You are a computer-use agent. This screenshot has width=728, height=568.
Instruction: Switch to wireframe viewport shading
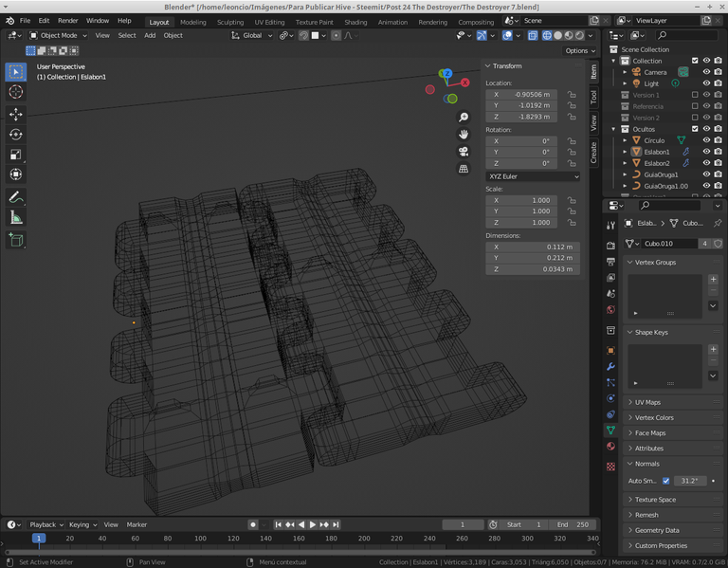(547, 35)
